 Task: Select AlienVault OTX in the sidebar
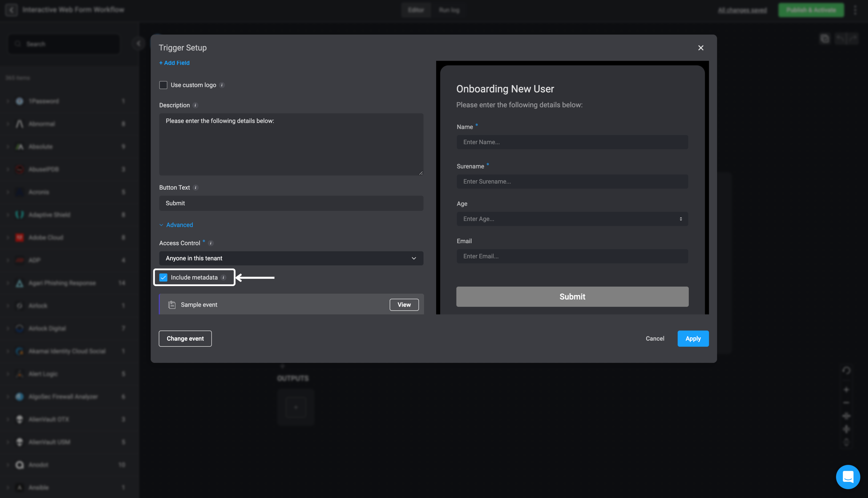pos(69,419)
